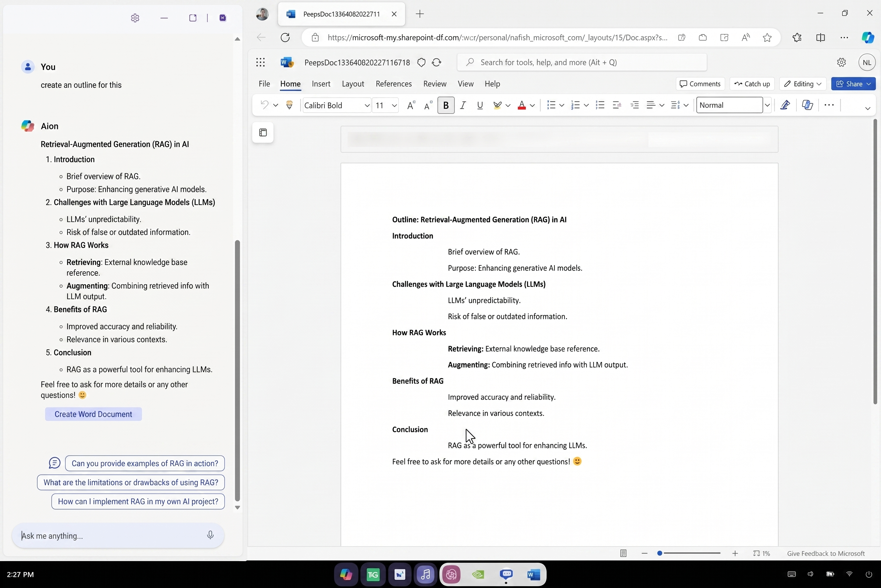The image size is (881, 588).
Task: Click the red font color swatch
Action: (x=521, y=105)
